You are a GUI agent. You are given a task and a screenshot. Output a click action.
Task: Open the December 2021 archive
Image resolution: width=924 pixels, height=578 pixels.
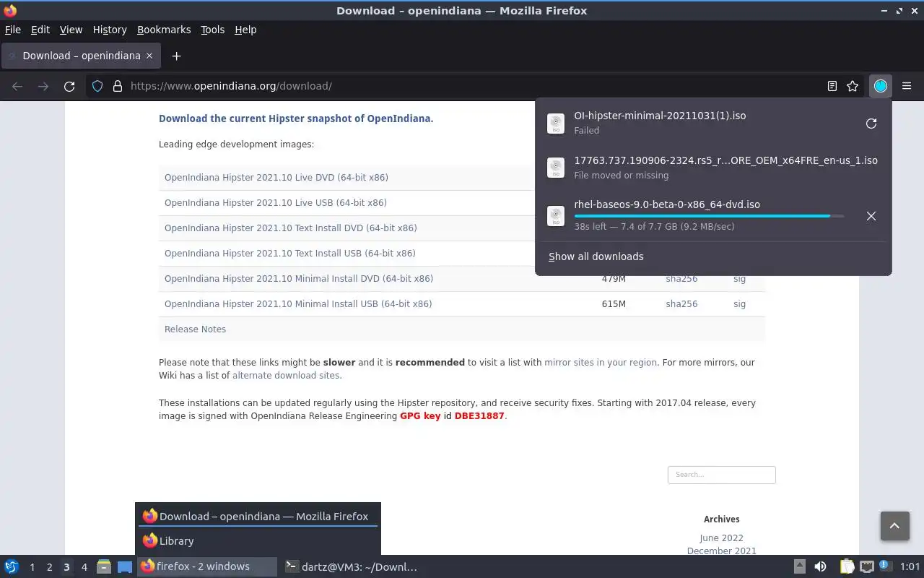[721, 551]
